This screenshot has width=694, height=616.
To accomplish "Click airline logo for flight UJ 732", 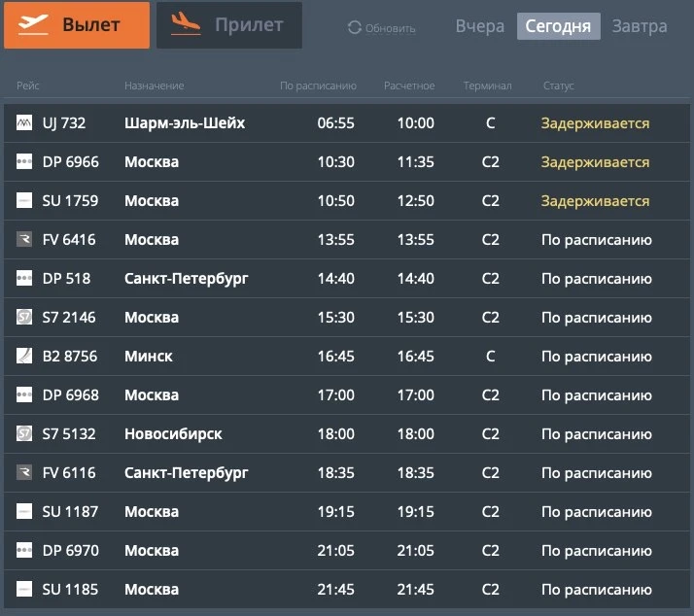I will (x=24, y=123).
